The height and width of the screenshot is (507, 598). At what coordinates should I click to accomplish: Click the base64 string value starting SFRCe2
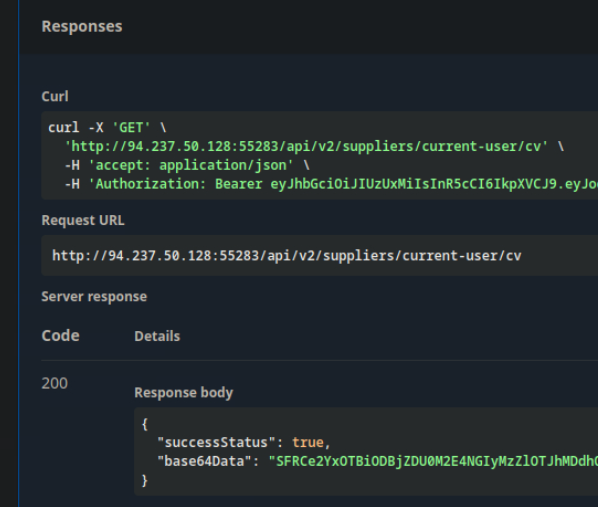(x=433, y=462)
